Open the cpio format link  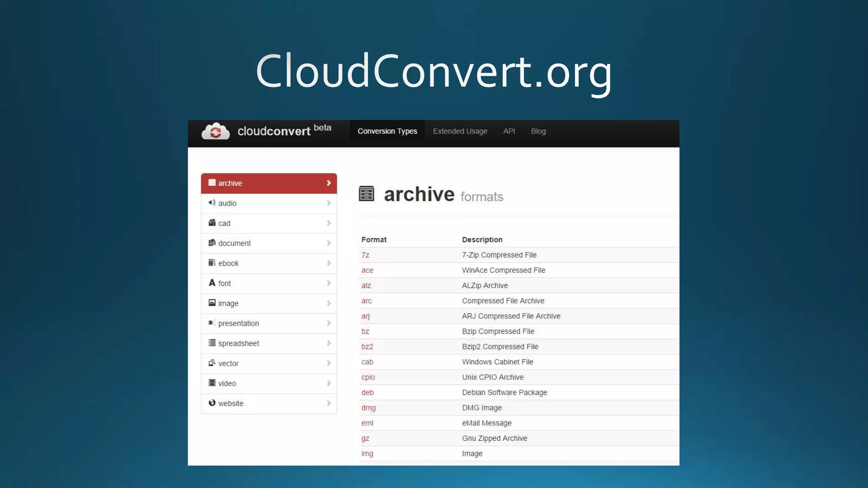(x=368, y=377)
